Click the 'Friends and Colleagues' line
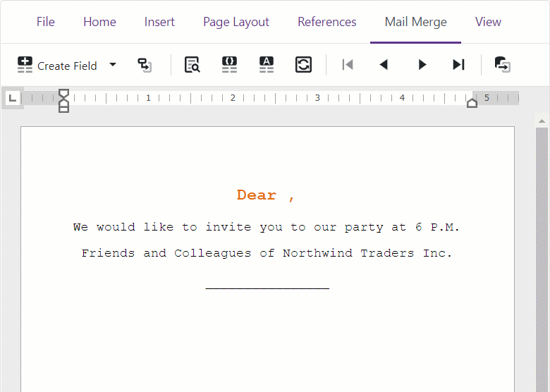Image resolution: width=550 pixels, height=392 pixels. click(x=267, y=253)
